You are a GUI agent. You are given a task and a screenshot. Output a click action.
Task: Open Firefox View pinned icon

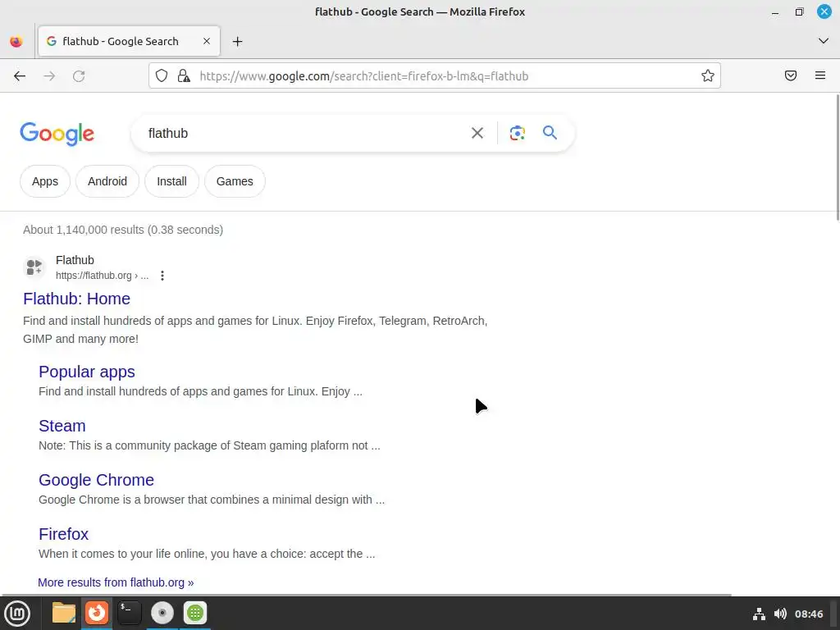16,41
